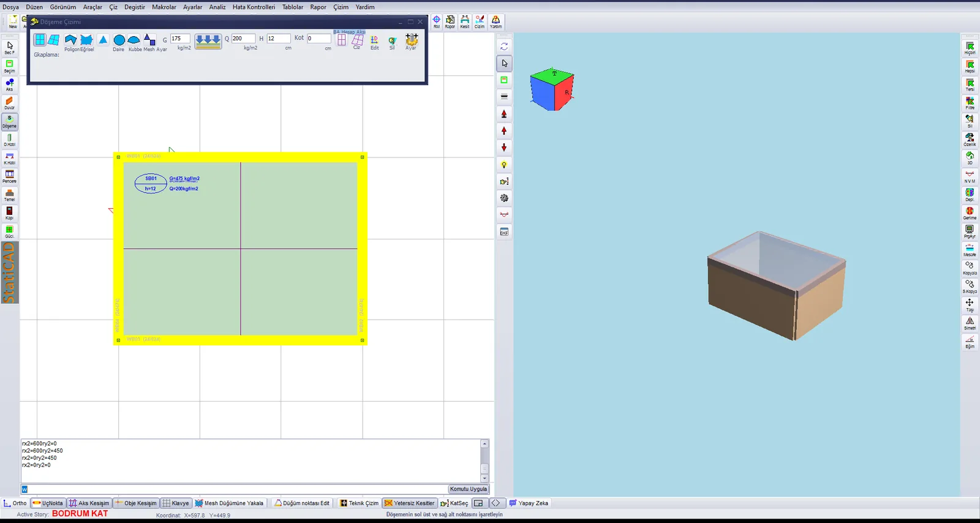Viewport: 980px width, 523px height.
Task: Open the Analiz menu
Action: coord(217,7)
